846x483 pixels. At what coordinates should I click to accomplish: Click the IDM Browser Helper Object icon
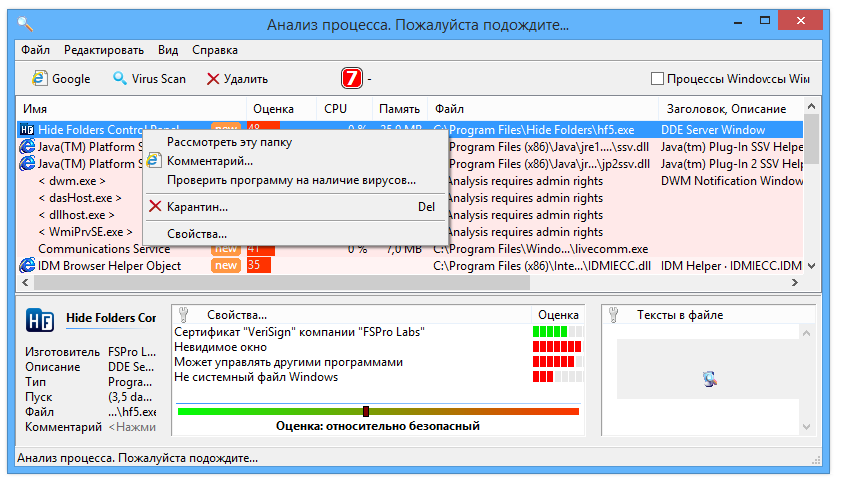[27, 266]
